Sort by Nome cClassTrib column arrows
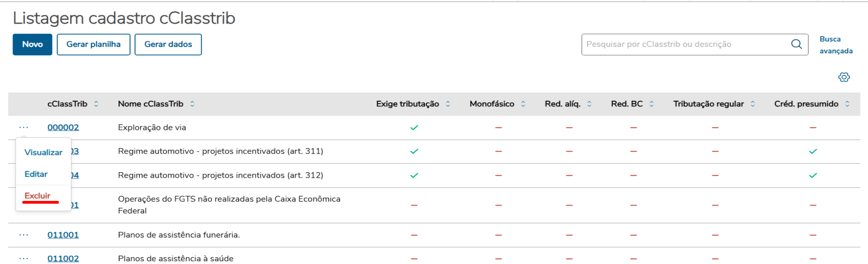This screenshot has height=264, width=868. (192, 104)
